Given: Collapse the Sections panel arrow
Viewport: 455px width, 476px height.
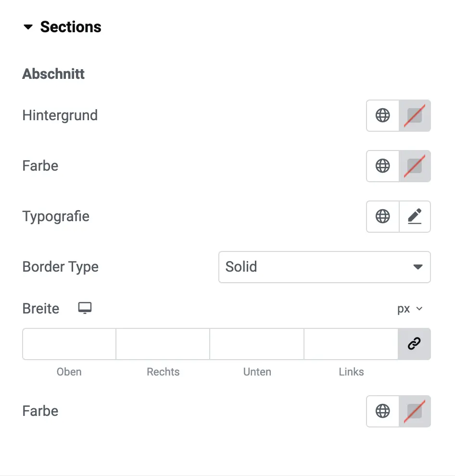Looking at the screenshot, I should 28,27.
